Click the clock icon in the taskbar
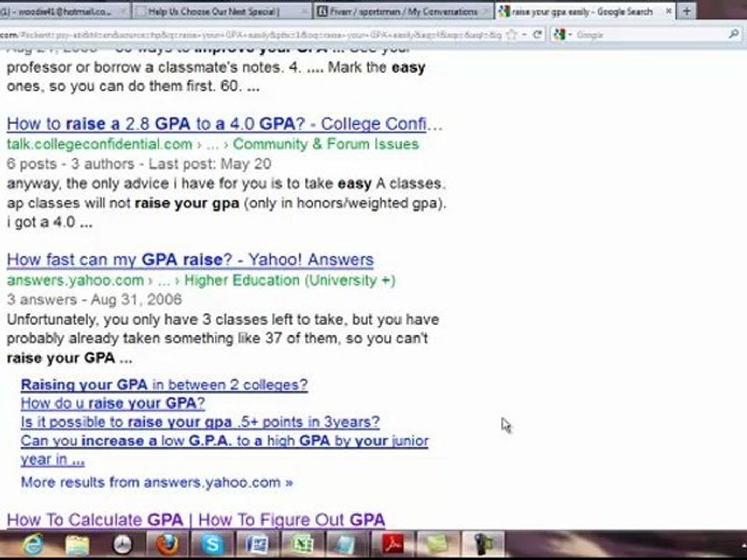The height and width of the screenshot is (560, 747). coord(122,545)
